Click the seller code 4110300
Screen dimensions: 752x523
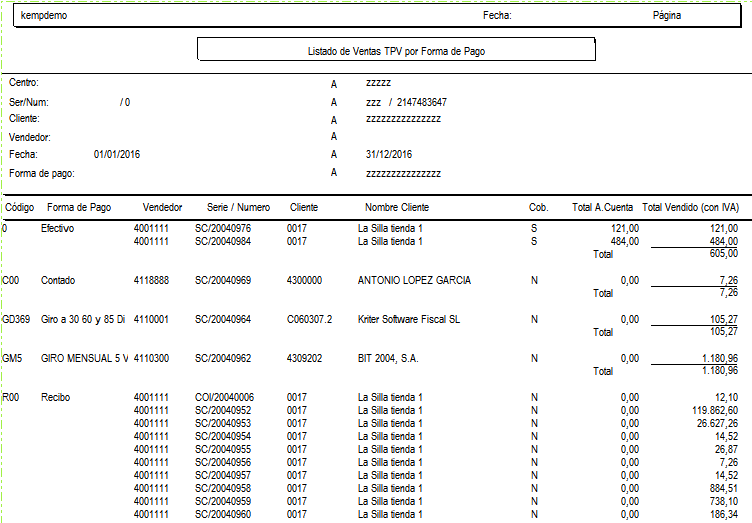(x=152, y=359)
